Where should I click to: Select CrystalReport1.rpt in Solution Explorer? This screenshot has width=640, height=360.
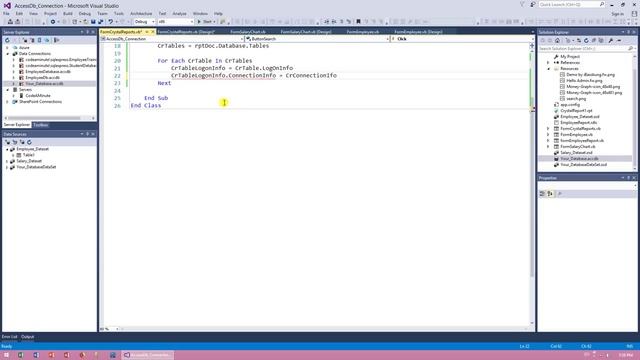pyautogui.click(x=576, y=111)
